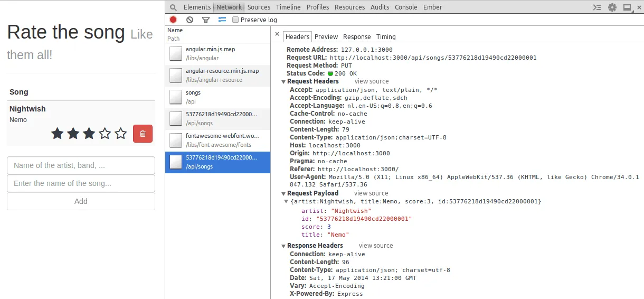Image resolution: width=644 pixels, height=299 pixels.
Task: Switch to the Preview tab
Action: [x=326, y=37]
